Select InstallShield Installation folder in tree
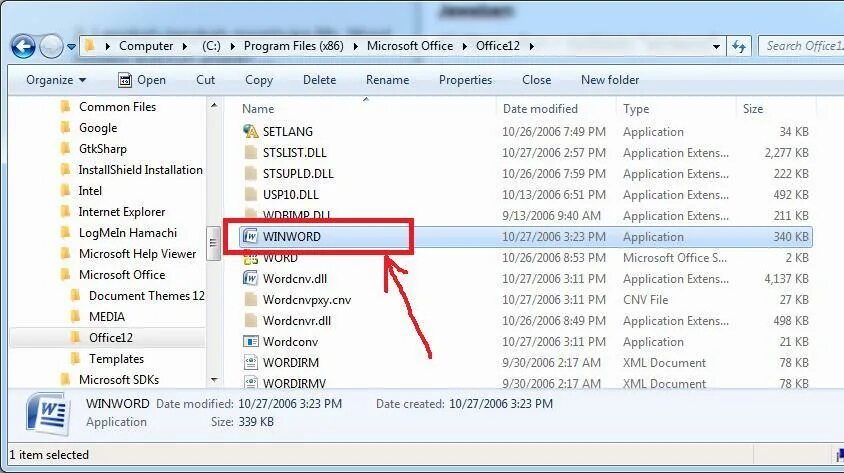 [140, 170]
